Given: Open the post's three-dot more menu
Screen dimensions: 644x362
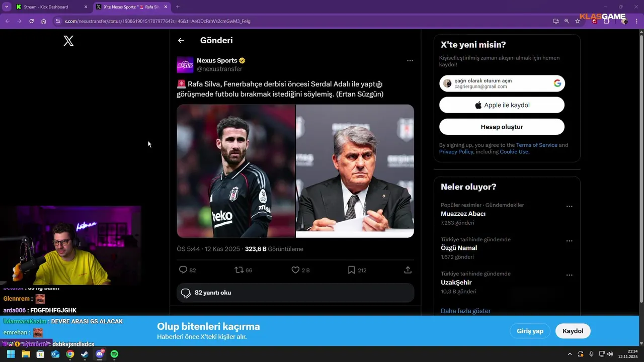Looking at the screenshot, I should click(x=410, y=61).
